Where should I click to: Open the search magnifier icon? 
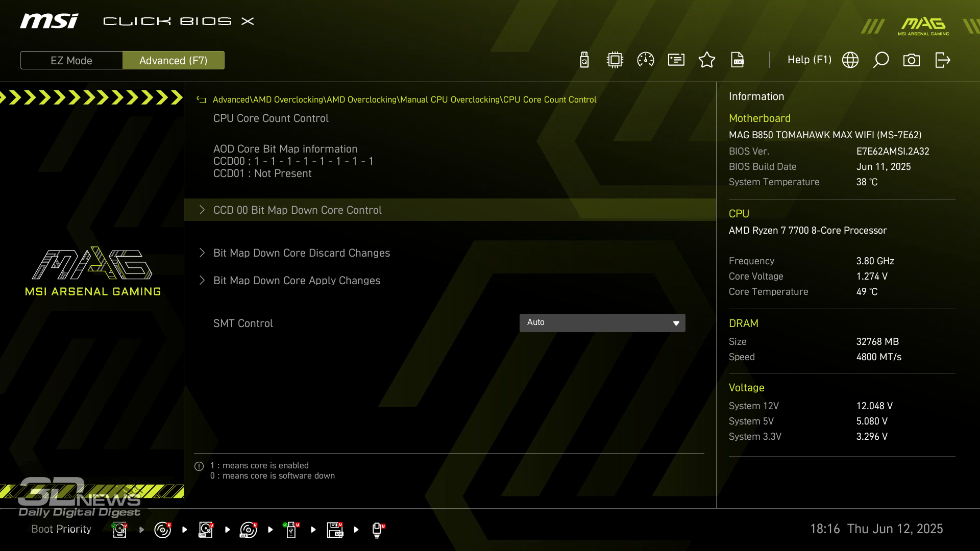pos(881,60)
